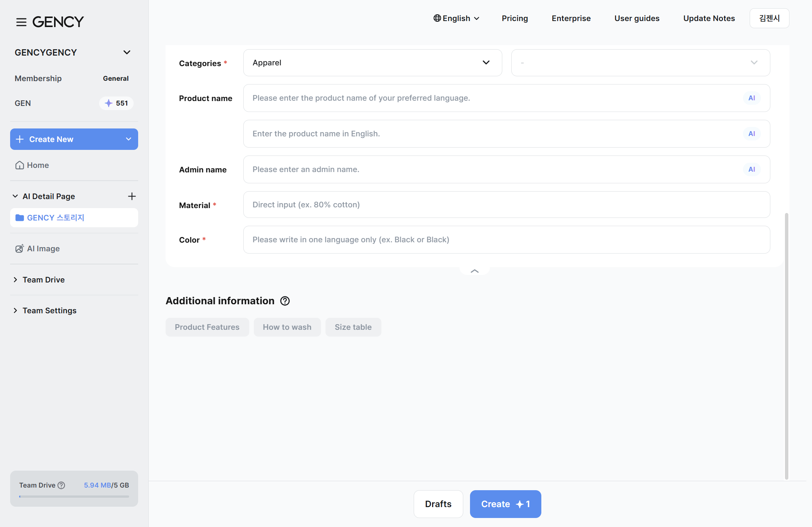Click the 5.94 MB storage usage text
The width and height of the screenshot is (812, 527).
tap(97, 485)
